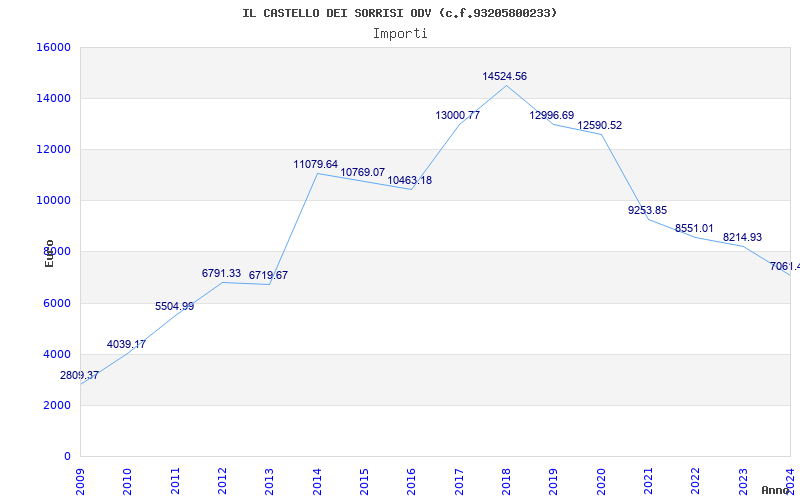Click the Euro y-axis title
The width and height of the screenshot is (800, 500).
(x=49, y=254)
